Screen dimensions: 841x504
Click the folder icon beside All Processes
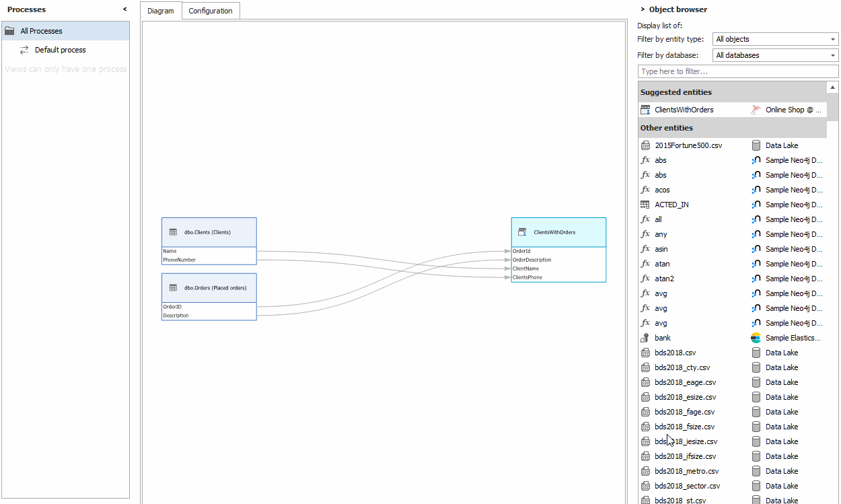(x=9, y=30)
